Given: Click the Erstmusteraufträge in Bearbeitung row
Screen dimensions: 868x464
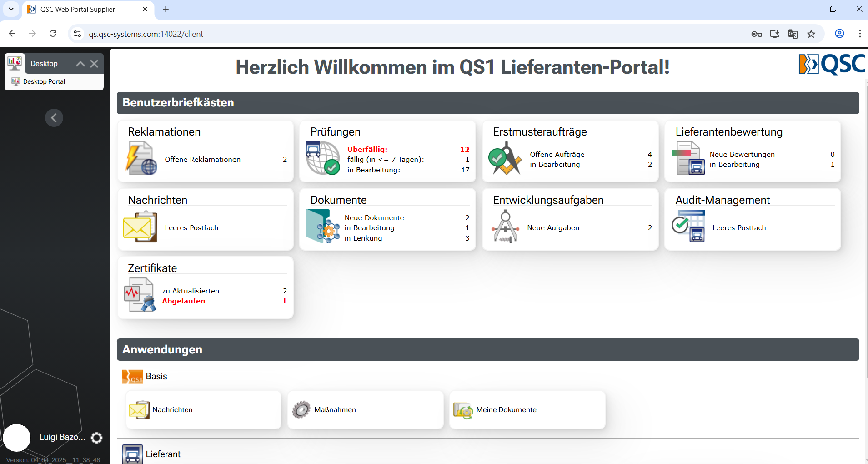Looking at the screenshot, I should pyautogui.click(x=591, y=165).
